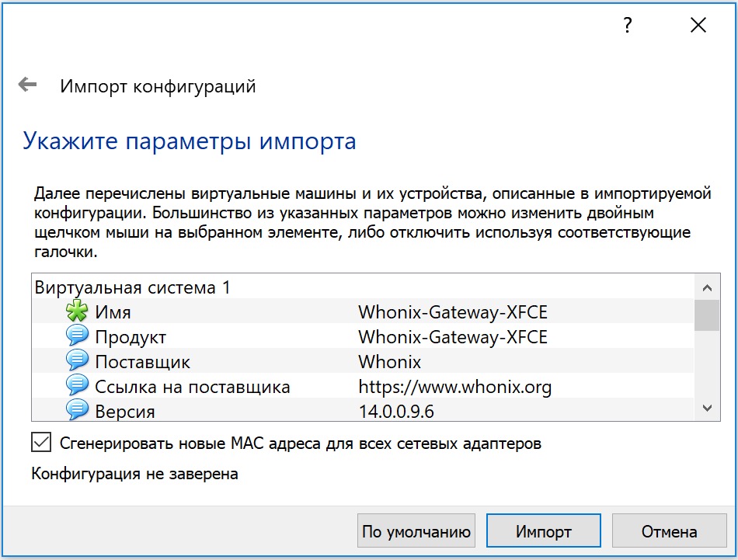Click the speech bubble icon beside Поставщик
This screenshot has height=560, width=738.
77,360
